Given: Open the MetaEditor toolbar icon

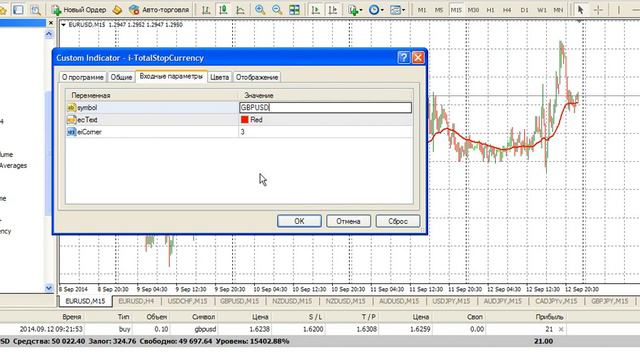Looking at the screenshot, I should pyautogui.click(x=117, y=9).
